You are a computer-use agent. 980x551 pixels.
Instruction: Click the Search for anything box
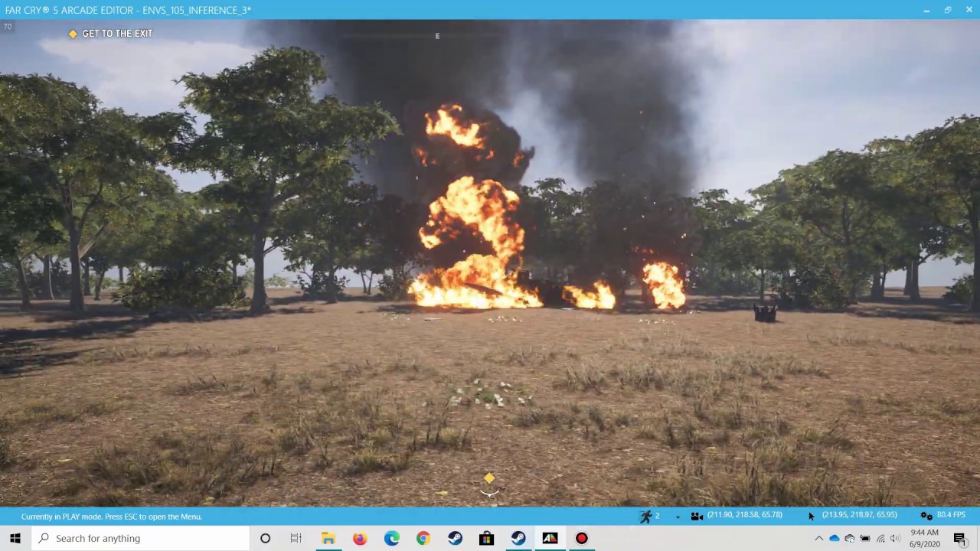point(141,538)
